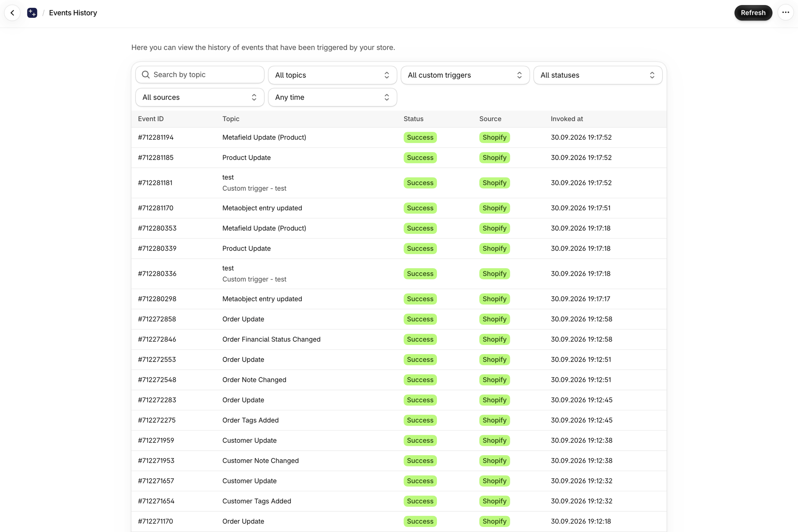The height and width of the screenshot is (532, 798).
Task: Select event ID #712271170
Action: 155,521
